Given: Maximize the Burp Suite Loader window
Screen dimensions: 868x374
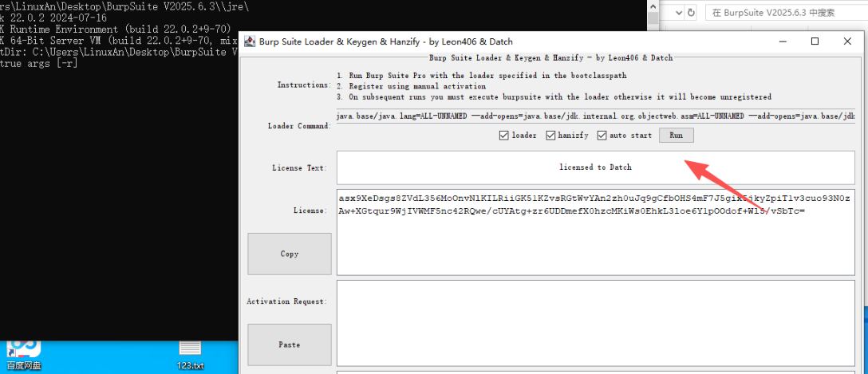Looking at the screenshot, I should click(815, 41).
